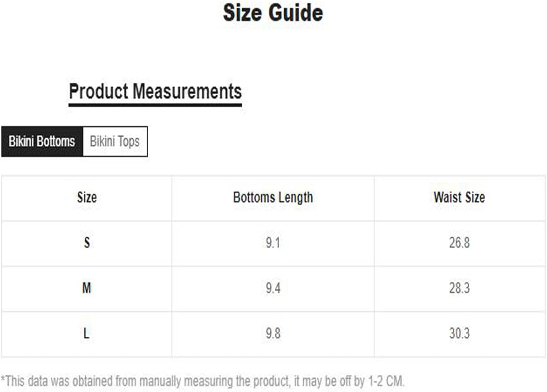Select the S size row label

point(87,243)
